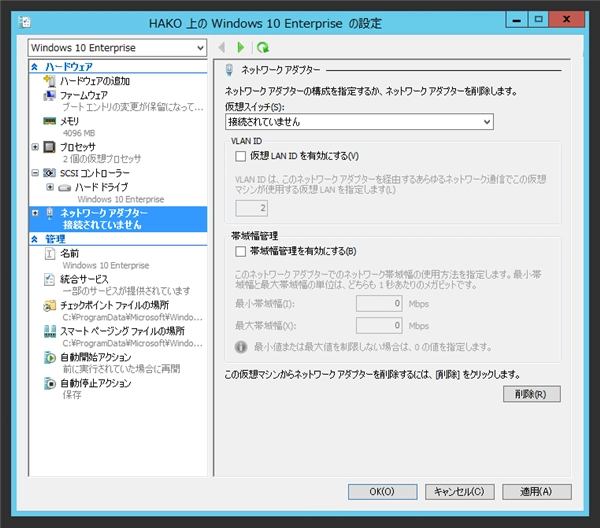Image resolution: width=600 pixels, height=528 pixels.
Task: Click the previous (back) navigation arrow
Action: pos(221,47)
